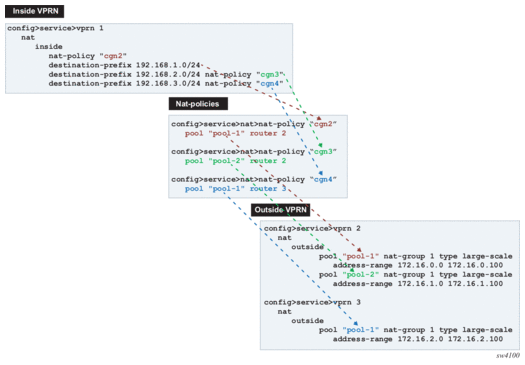Click the blue pool "pool-1" router 3 line
The height and width of the screenshot is (365, 525).
(235, 189)
